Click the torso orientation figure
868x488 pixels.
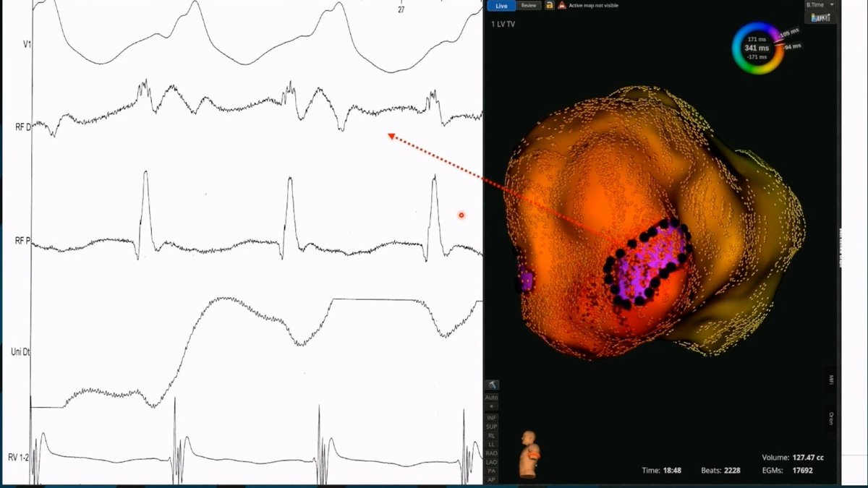click(x=529, y=453)
